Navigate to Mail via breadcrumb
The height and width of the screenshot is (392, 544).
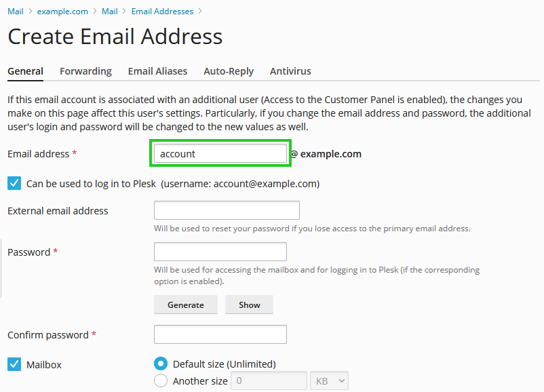coord(15,11)
